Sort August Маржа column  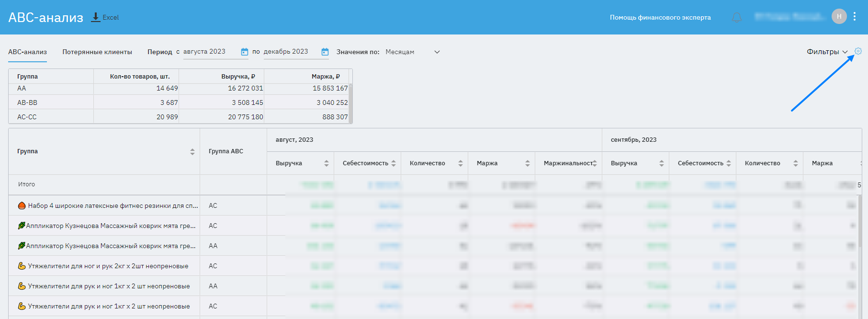[x=527, y=163]
